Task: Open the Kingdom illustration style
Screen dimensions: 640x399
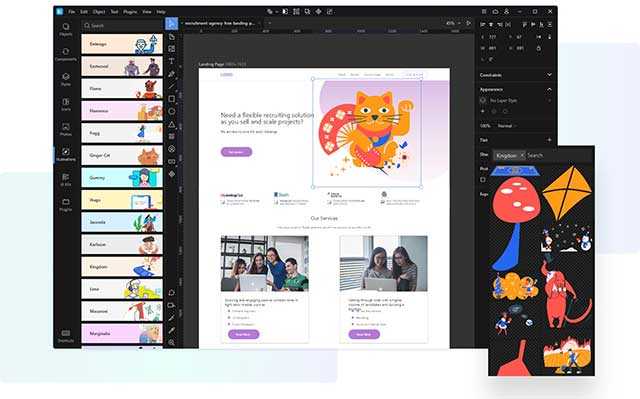Action: click(122, 267)
